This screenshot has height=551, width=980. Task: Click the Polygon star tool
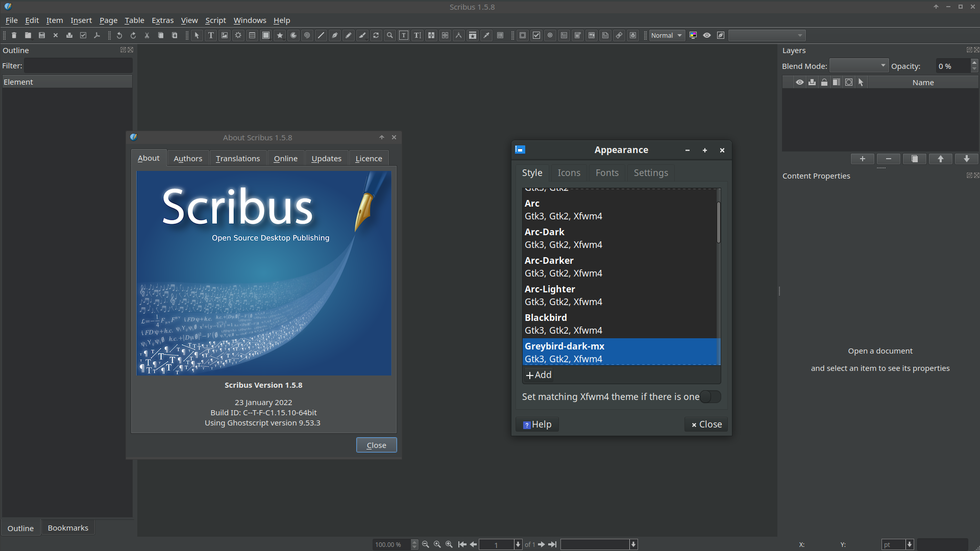click(280, 35)
